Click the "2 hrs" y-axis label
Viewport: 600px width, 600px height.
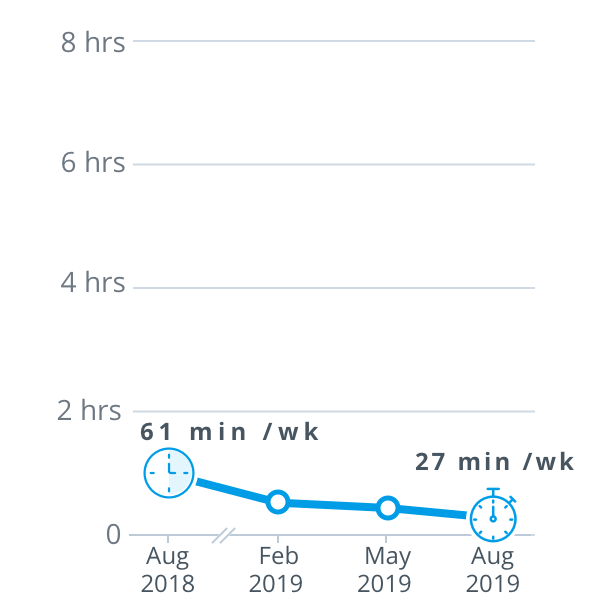coord(93,410)
